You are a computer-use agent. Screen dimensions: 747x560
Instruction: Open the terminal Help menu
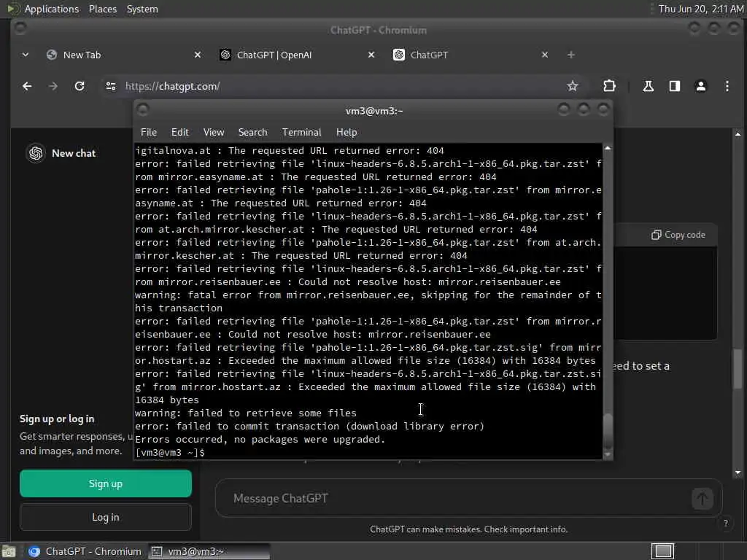tap(347, 133)
